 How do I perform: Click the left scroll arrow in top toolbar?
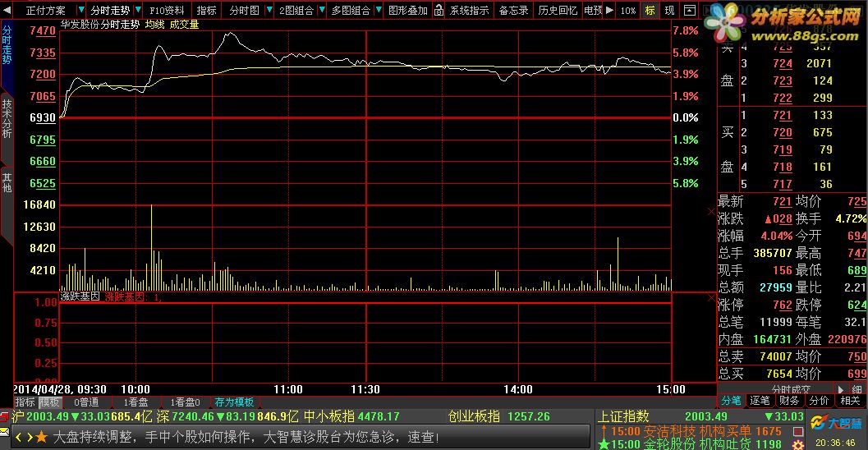tap(7, 10)
